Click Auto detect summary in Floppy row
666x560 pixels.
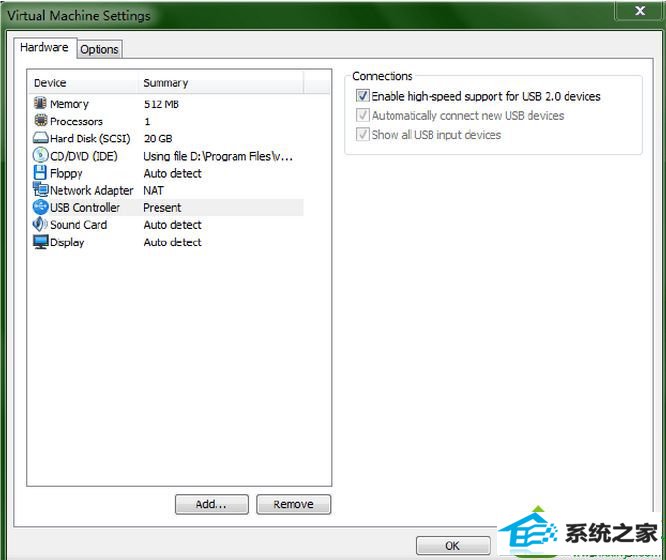[172, 173]
